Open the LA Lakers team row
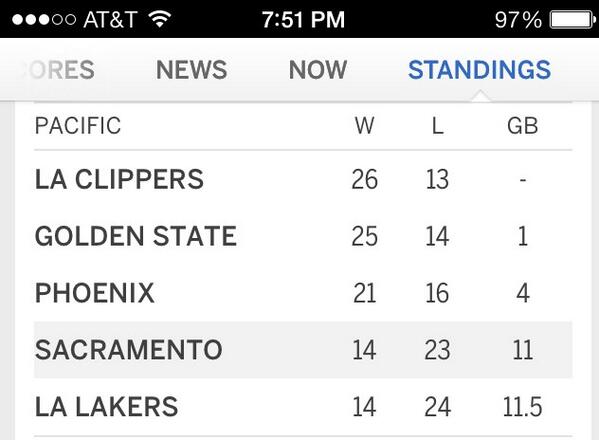 (303, 406)
